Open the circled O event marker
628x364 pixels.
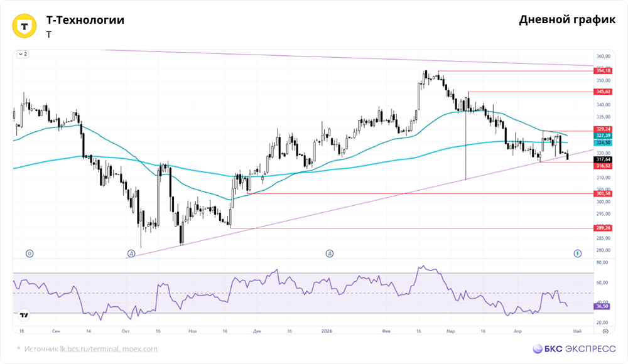pyautogui.click(x=30, y=254)
